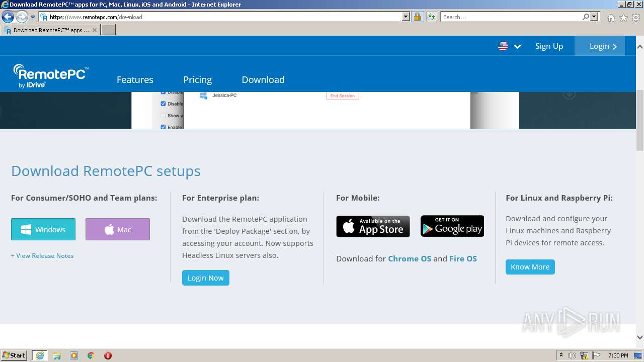Click the End Session button in preview
644x362 pixels.
point(343,96)
